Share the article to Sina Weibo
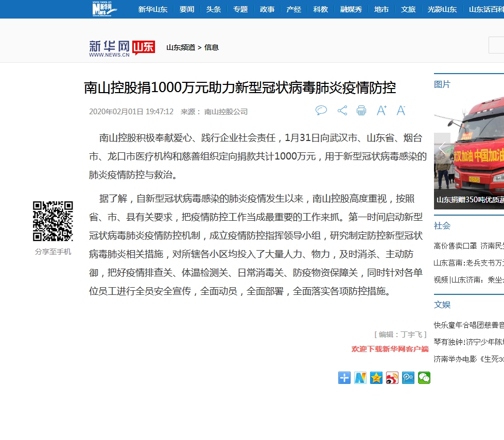Image resolution: width=504 pixels, height=440 pixels. [392, 378]
